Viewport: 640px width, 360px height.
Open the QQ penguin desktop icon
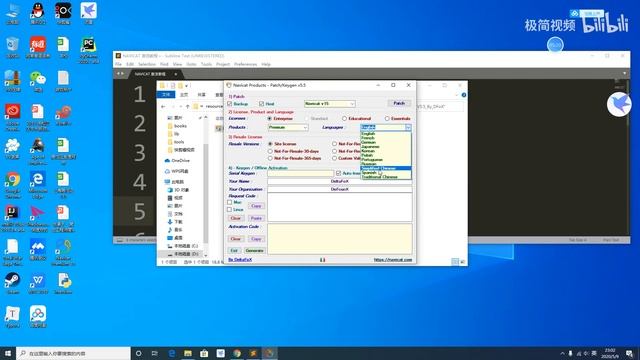38,13
